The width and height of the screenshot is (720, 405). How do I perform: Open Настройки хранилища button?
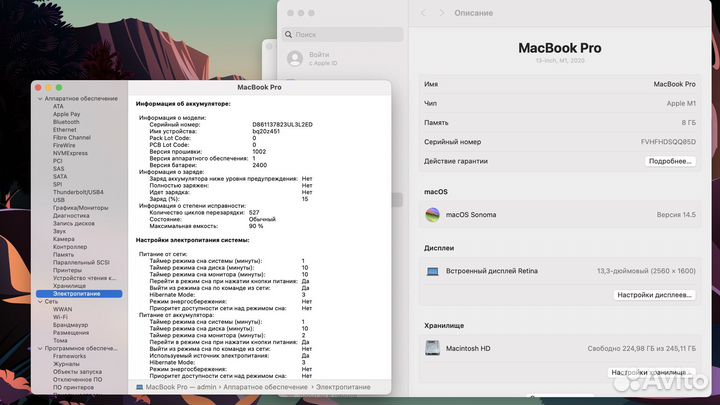[x=652, y=372]
